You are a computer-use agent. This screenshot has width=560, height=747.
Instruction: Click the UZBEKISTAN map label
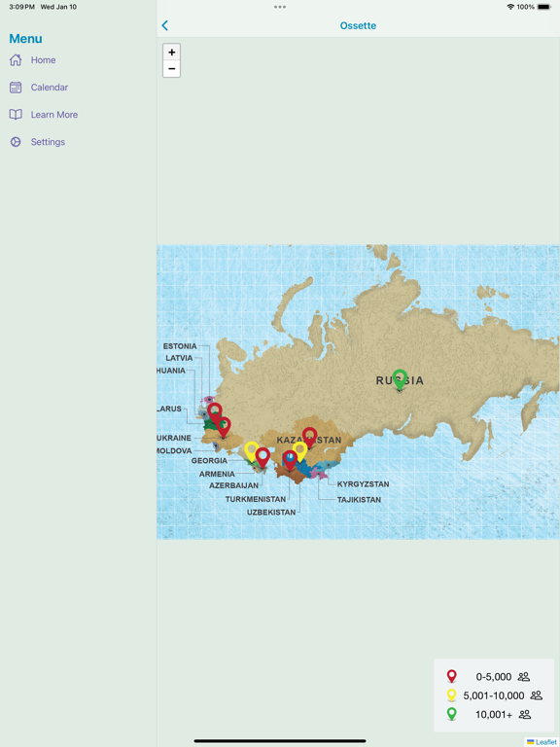point(271,513)
